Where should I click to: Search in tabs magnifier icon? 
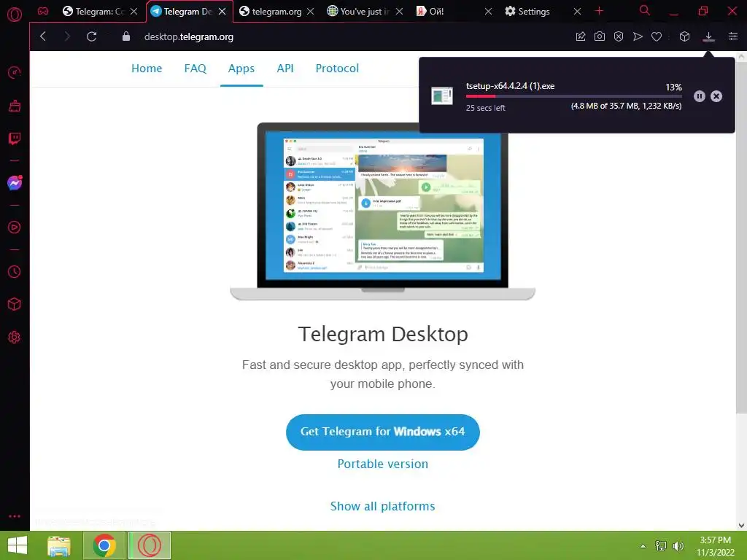tap(644, 10)
